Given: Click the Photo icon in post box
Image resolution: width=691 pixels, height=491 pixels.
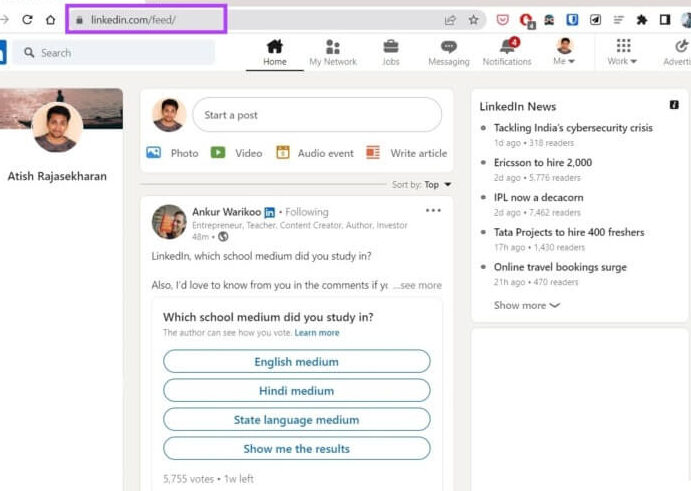Looking at the screenshot, I should coord(153,153).
